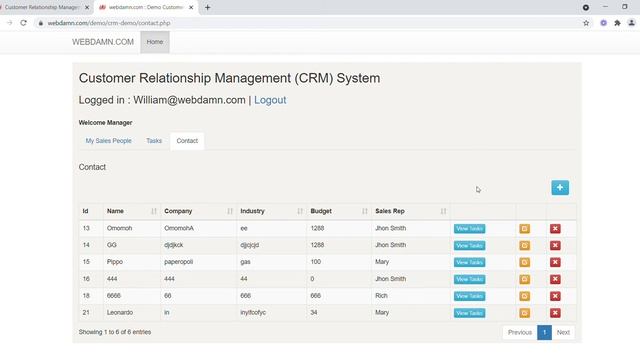This screenshot has height=360, width=640.
Task: Sort table by Sales Rep column
Action: (411, 211)
